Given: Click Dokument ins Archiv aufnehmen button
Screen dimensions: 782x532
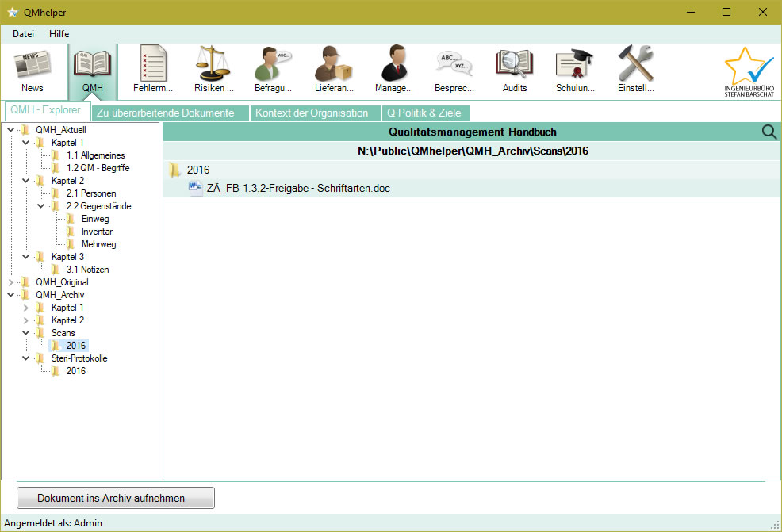Looking at the screenshot, I should [x=116, y=498].
